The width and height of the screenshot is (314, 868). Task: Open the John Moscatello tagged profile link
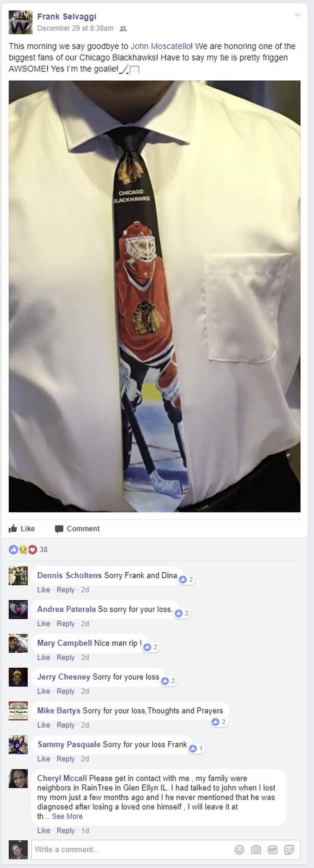coord(161,46)
